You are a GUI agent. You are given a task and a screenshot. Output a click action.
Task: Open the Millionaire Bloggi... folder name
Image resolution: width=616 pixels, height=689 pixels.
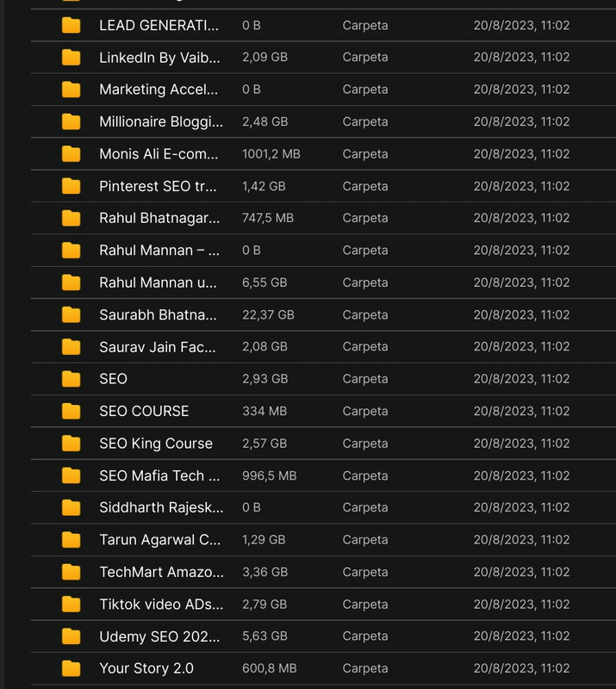pos(161,121)
